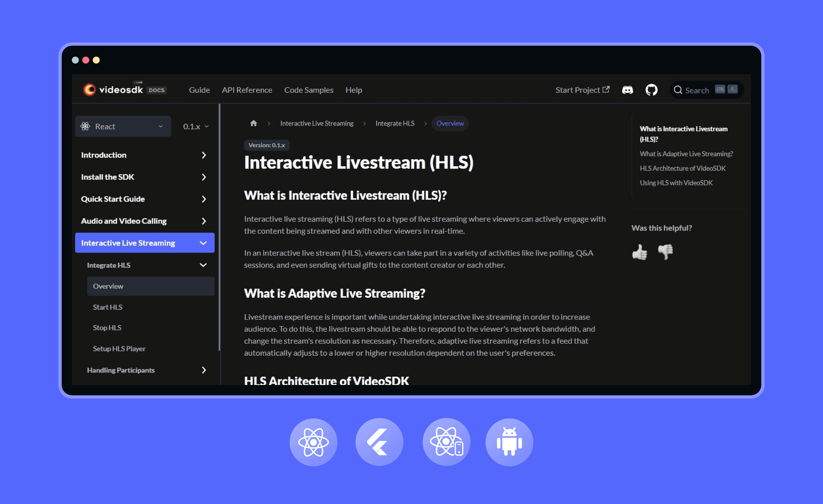Open the Discord community icon
The image size is (823, 504).
627,90
